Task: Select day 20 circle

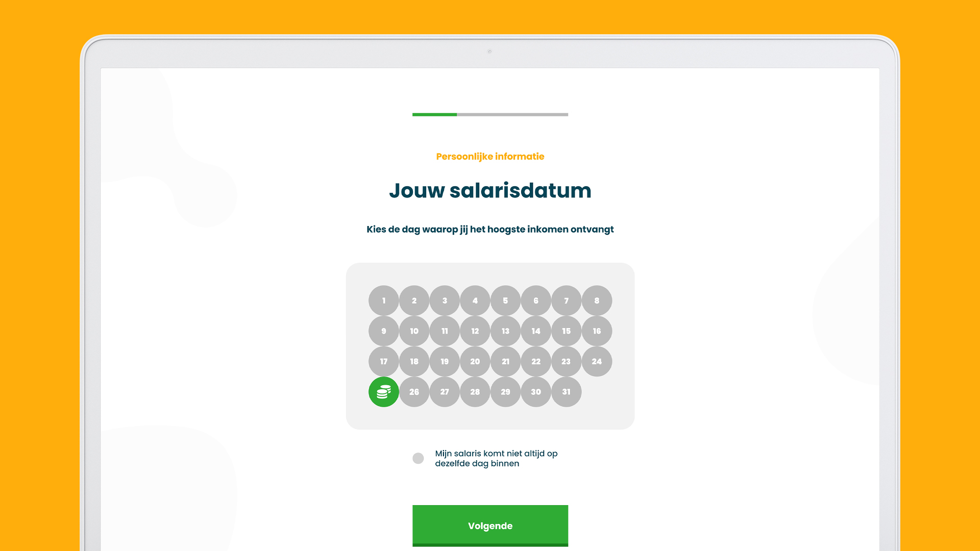Action: [475, 361]
